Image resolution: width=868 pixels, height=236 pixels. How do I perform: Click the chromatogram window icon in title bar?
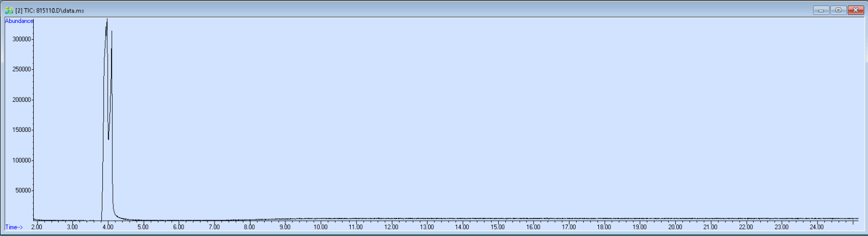pyautogui.click(x=9, y=10)
